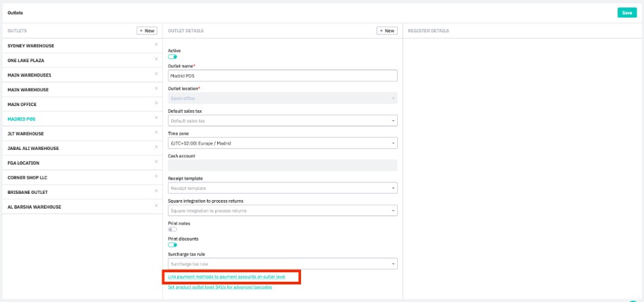Delete Corner Shop LLC via X icon
Image resolution: width=644 pixels, height=302 pixels.
(x=156, y=176)
